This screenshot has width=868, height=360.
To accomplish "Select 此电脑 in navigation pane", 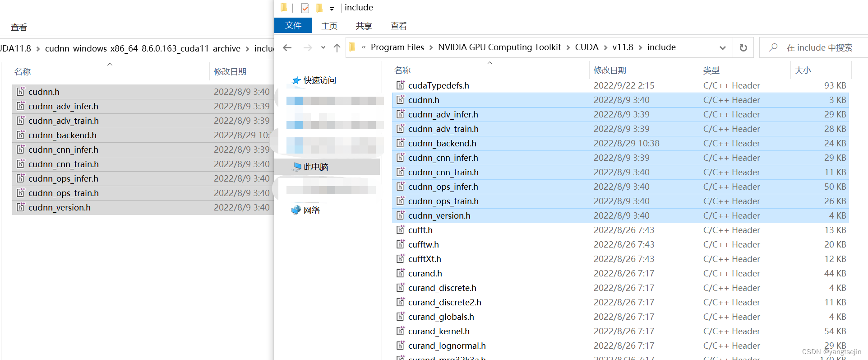I will pos(315,167).
